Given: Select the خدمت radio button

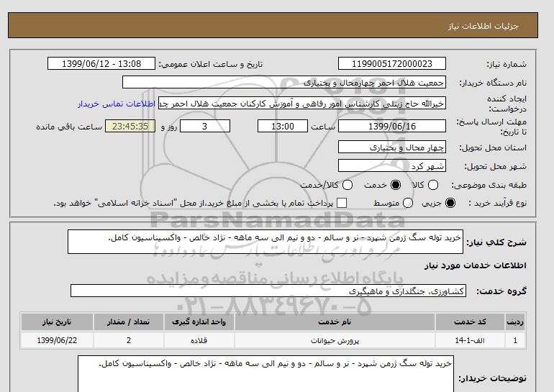Looking at the screenshot, I should pos(396,185).
